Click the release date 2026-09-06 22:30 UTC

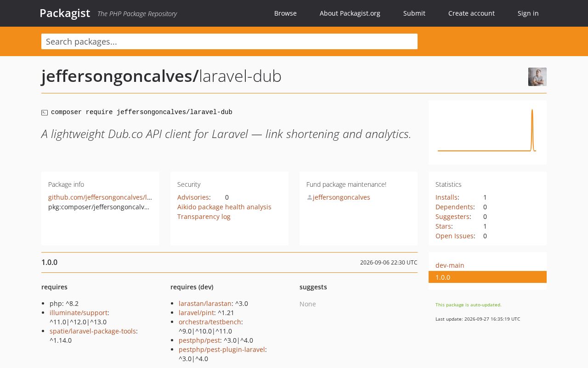pyautogui.click(x=389, y=263)
